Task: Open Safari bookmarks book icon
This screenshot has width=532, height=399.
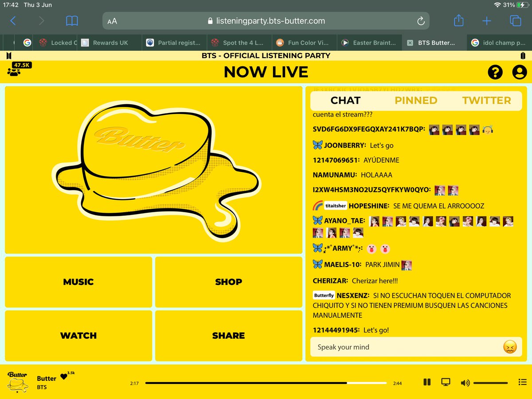Action: pos(72,20)
